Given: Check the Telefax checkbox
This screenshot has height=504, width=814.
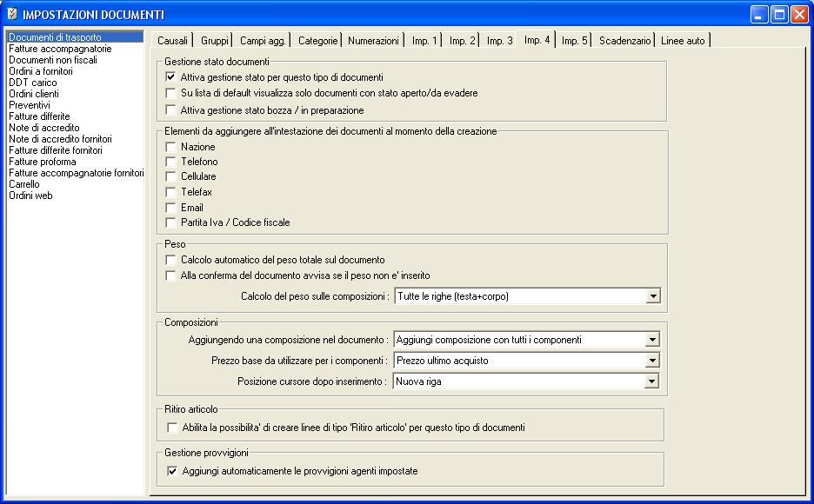Looking at the screenshot, I should point(170,192).
